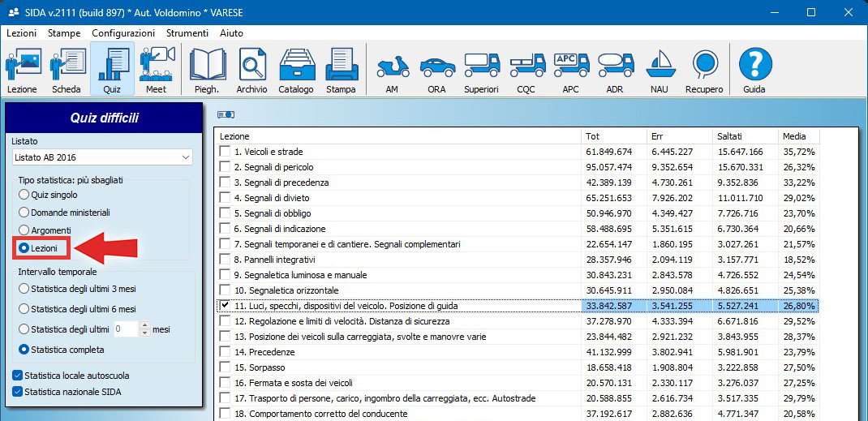This screenshot has width=868, height=421.
Task: Open the Lezione toolbar icon
Action: pos(22,70)
